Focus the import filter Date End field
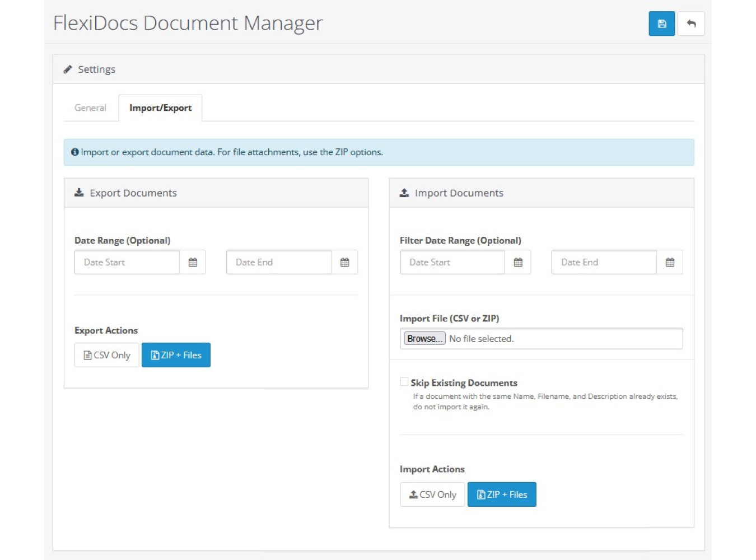 tap(604, 263)
